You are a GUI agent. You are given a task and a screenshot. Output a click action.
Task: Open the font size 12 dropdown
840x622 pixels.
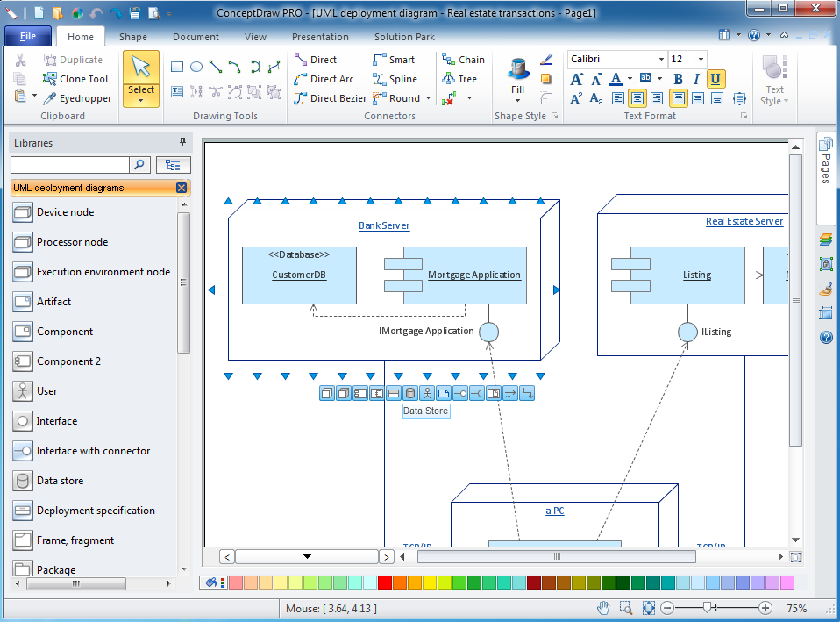pyautogui.click(x=701, y=59)
